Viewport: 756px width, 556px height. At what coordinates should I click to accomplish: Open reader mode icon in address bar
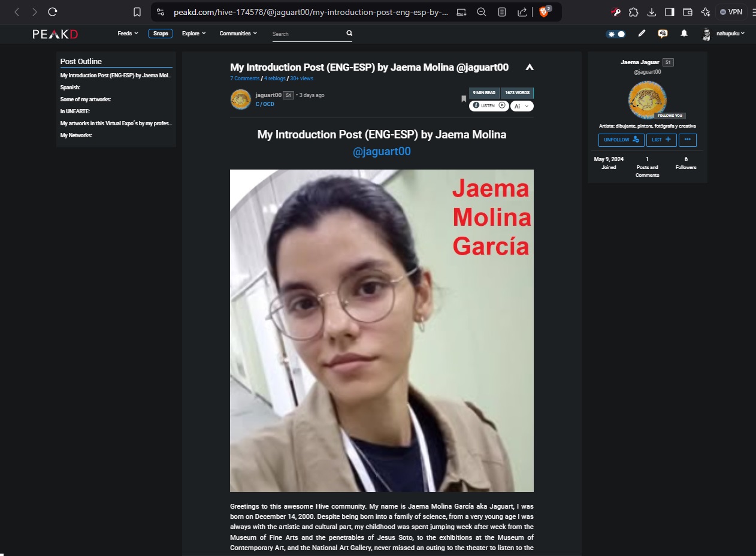(502, 12)
